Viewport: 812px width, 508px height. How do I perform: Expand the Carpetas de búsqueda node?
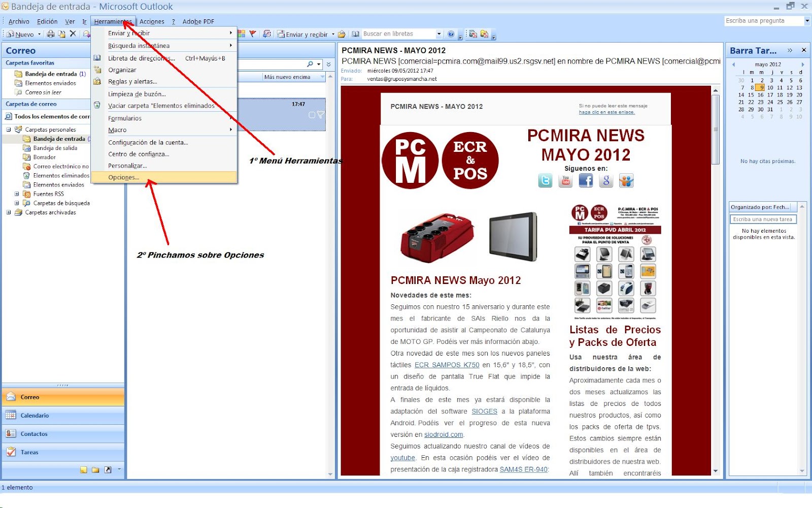[x=17, y=203]
